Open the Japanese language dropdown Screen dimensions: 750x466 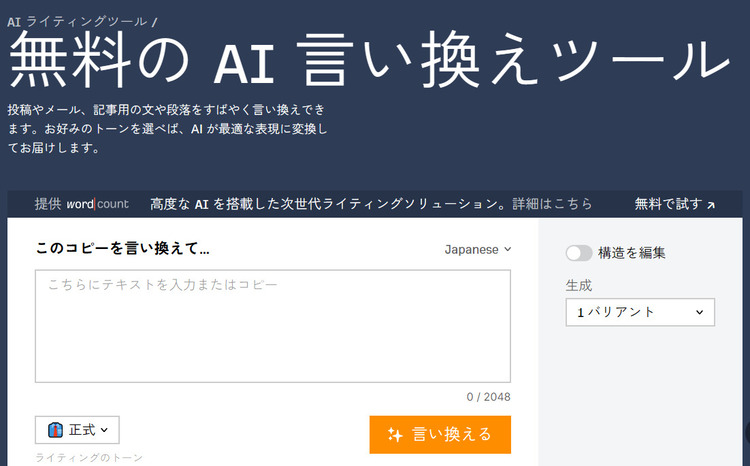point(478,249)
